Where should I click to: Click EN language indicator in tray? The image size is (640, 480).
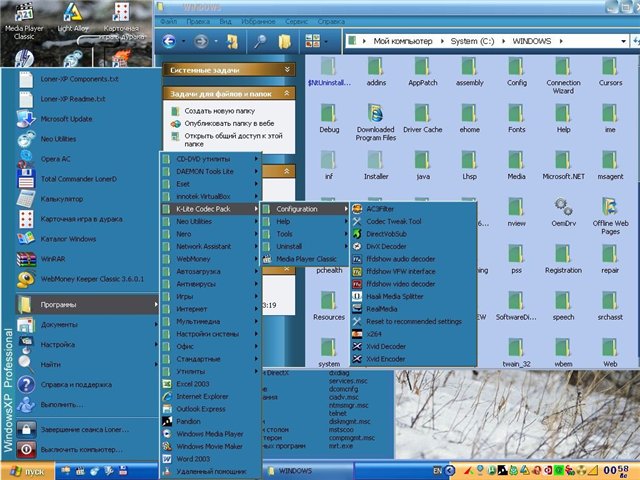437,471
